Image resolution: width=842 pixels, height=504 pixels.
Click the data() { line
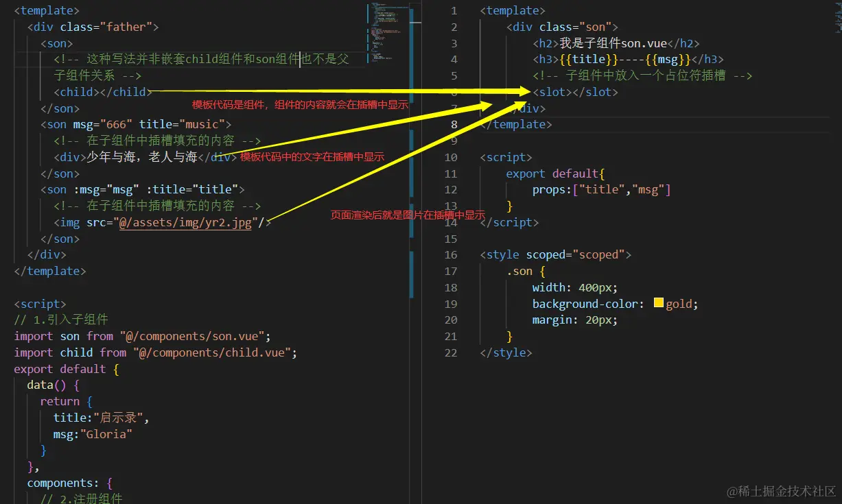[x=53, y=385]
